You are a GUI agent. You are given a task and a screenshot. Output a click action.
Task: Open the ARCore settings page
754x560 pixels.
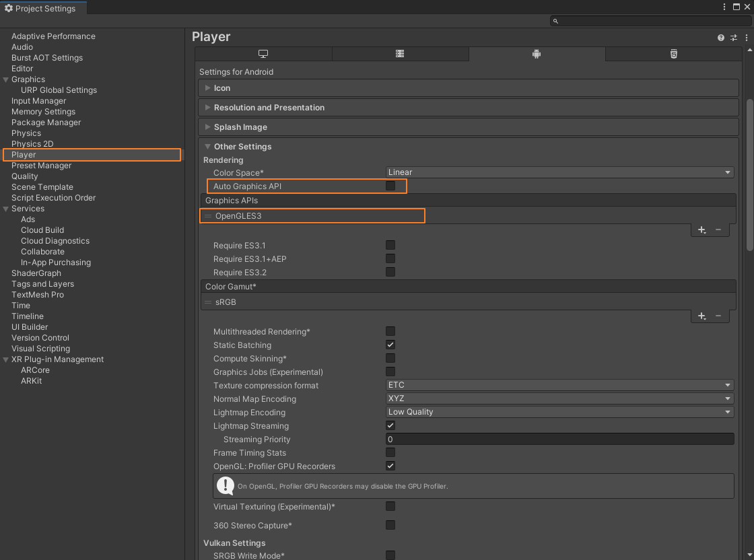(35, 370)
